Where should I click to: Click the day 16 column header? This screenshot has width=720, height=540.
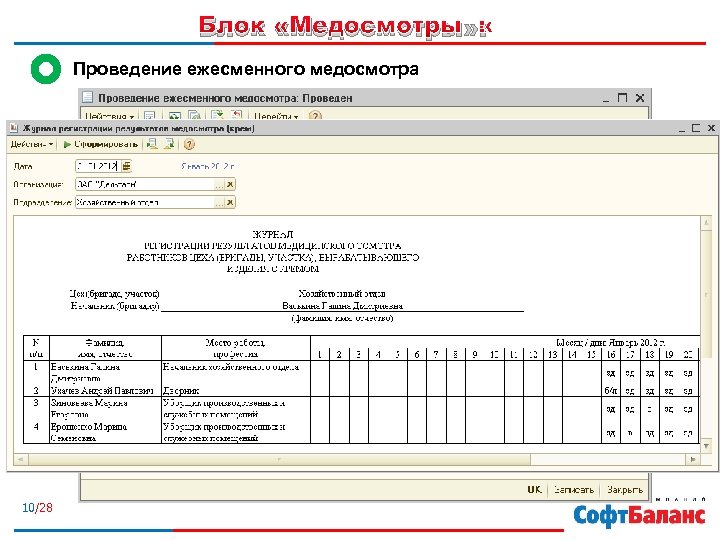point(611,354)
